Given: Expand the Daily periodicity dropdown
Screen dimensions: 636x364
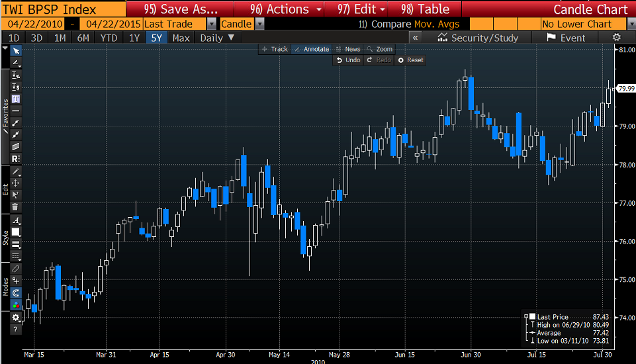Looking at the screenshot, I should [217, 38].
